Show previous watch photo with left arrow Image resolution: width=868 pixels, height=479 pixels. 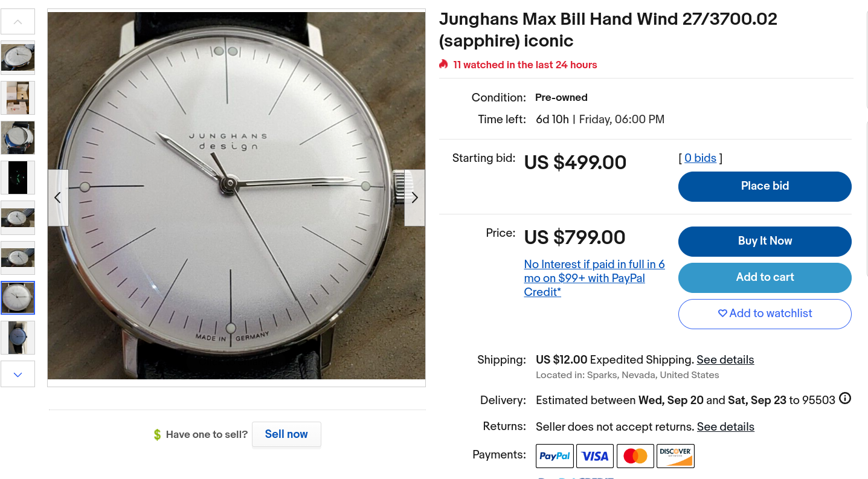[x=58, y=198]
